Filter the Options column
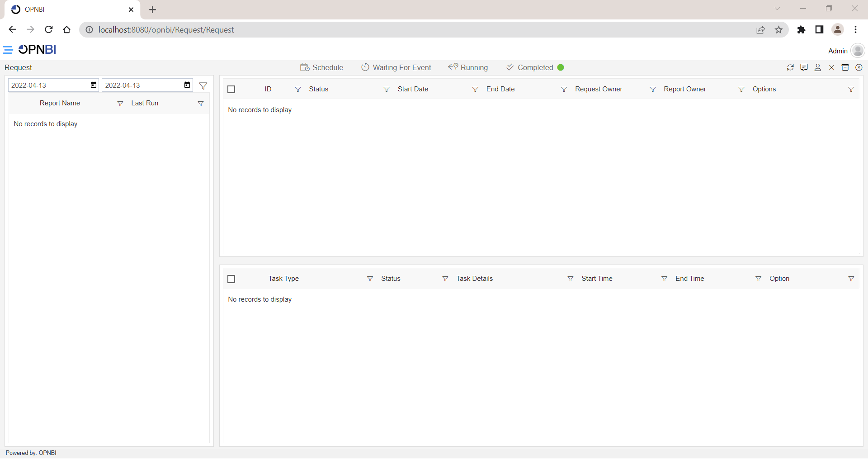This screenshot has width=868, height=459. pyautogui.click(x=851, y=90)
